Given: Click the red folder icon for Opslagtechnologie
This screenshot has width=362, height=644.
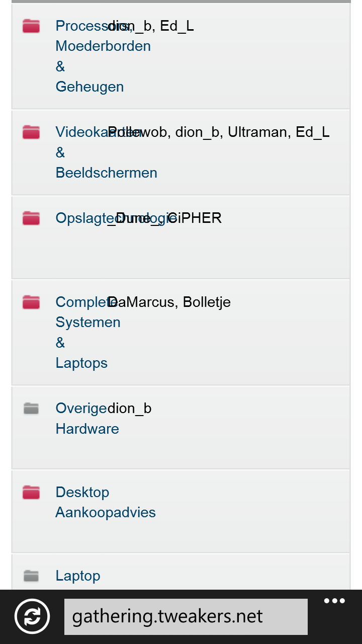Looking at the screenshot, I should click(x=31, y=218).
